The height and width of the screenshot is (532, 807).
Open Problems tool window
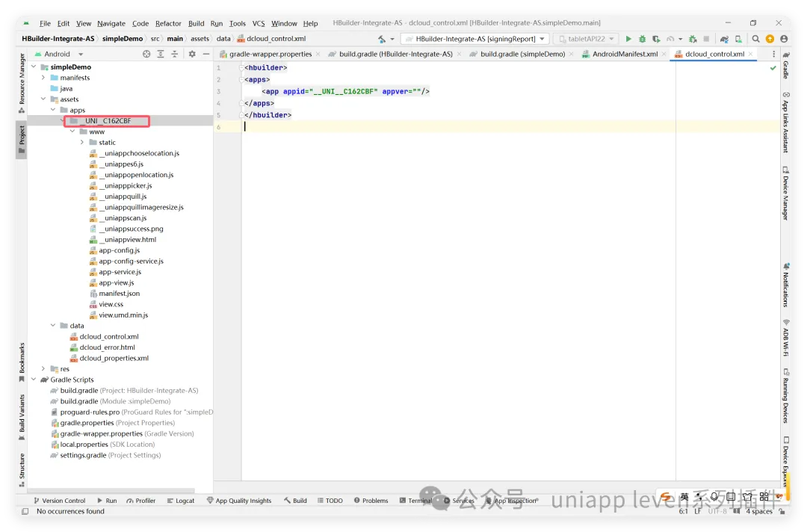371,501
